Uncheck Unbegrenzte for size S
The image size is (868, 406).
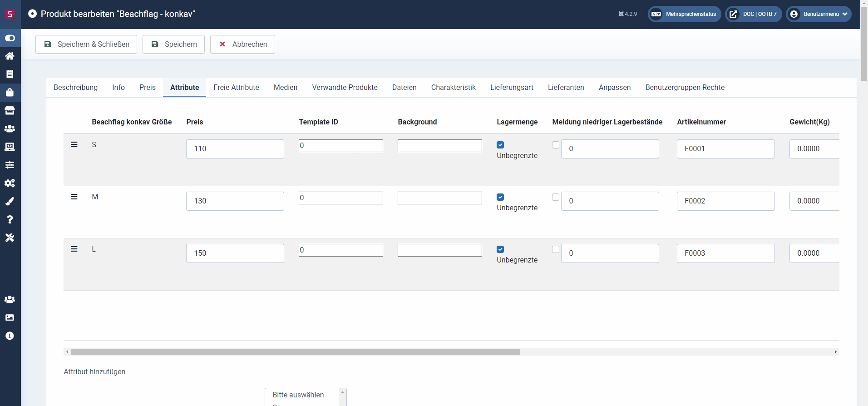(x=500, y=145)
